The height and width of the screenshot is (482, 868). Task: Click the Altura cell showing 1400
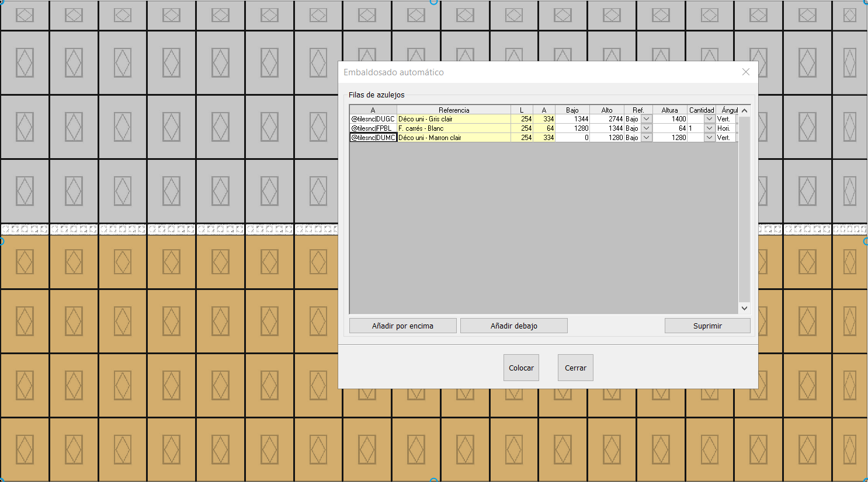click(670, 119)
